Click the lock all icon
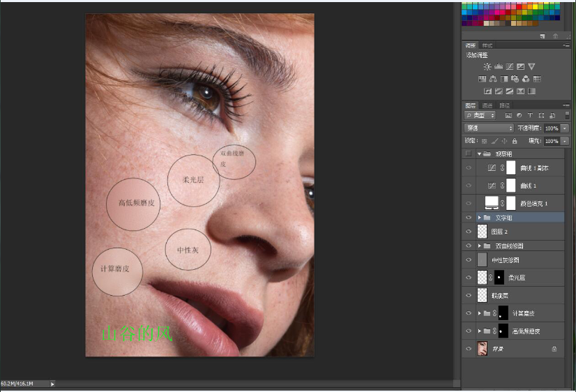 [514, 141]
